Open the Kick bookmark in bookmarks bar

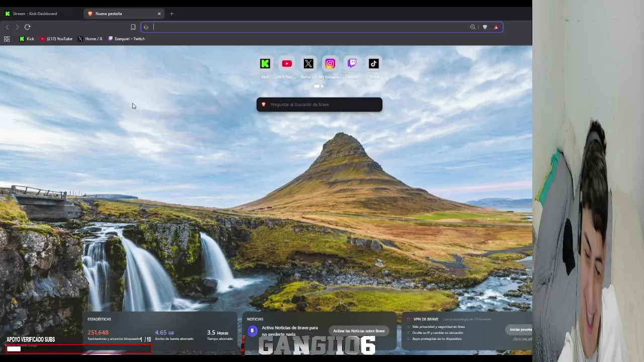[x=27, y=39]
